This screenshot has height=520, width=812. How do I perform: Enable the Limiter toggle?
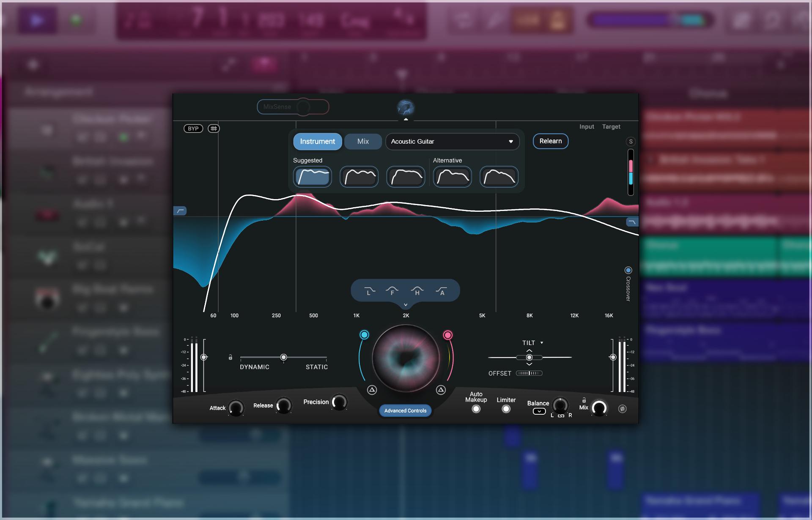click(506, 409)
